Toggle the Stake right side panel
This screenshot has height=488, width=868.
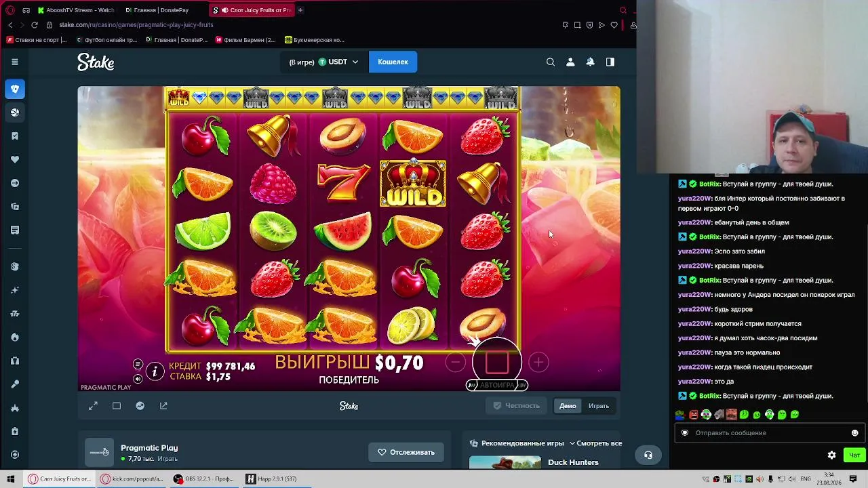610,62
